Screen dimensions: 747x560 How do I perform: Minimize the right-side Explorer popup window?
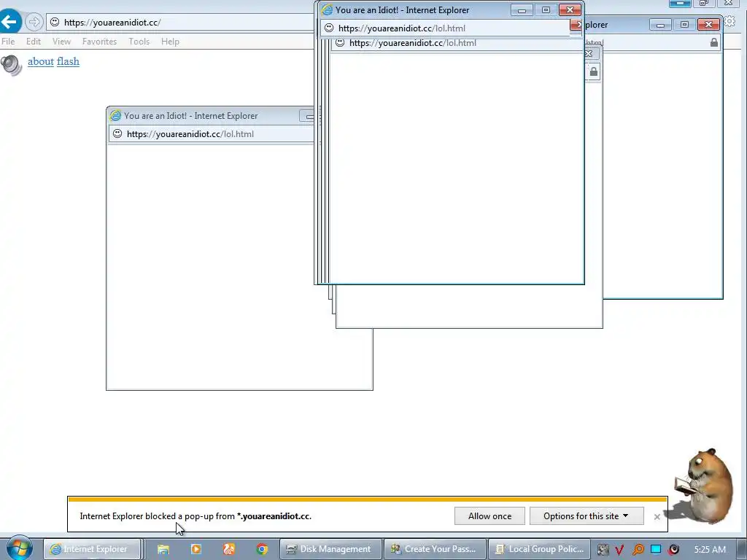[x=660, y=25]
